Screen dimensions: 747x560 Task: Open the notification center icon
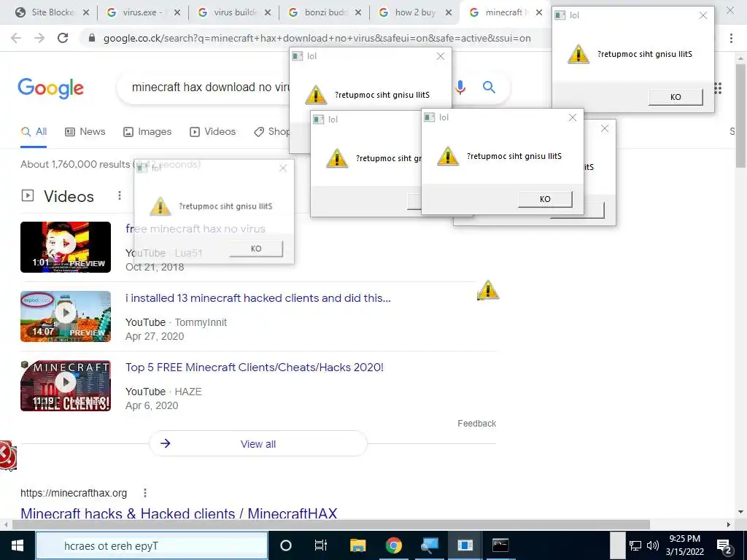pyautogui.click(x=724, y=545)
